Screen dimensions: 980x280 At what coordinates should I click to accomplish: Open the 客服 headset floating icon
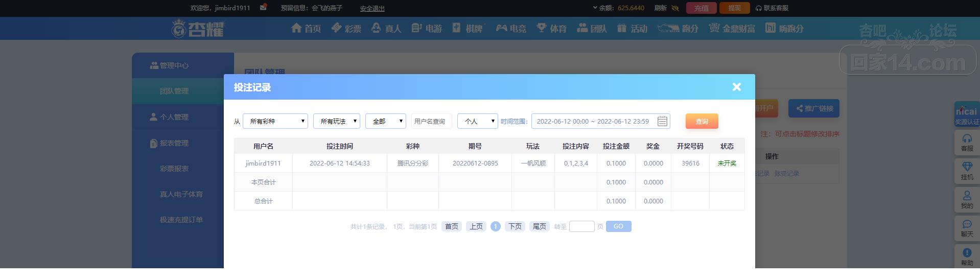967,143
